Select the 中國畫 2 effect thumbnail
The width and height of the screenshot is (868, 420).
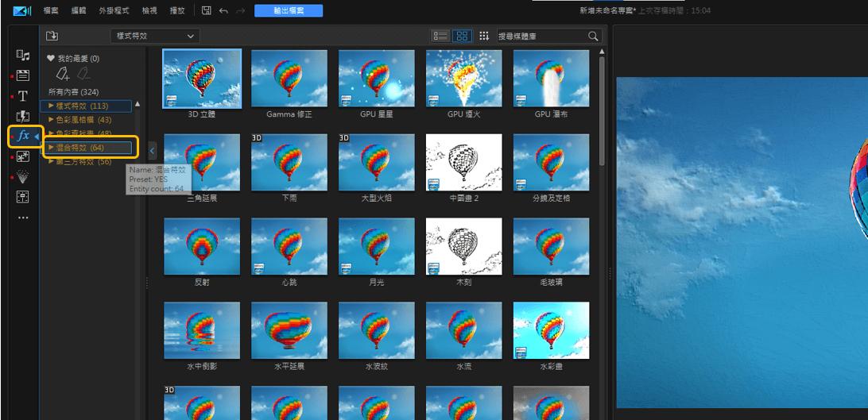(x=464, y=162)
